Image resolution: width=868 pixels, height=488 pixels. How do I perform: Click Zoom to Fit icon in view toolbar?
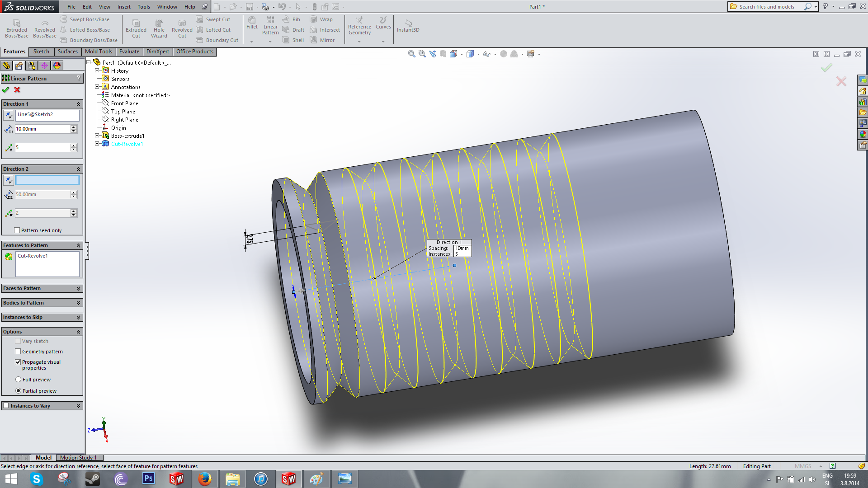[411, 54]
